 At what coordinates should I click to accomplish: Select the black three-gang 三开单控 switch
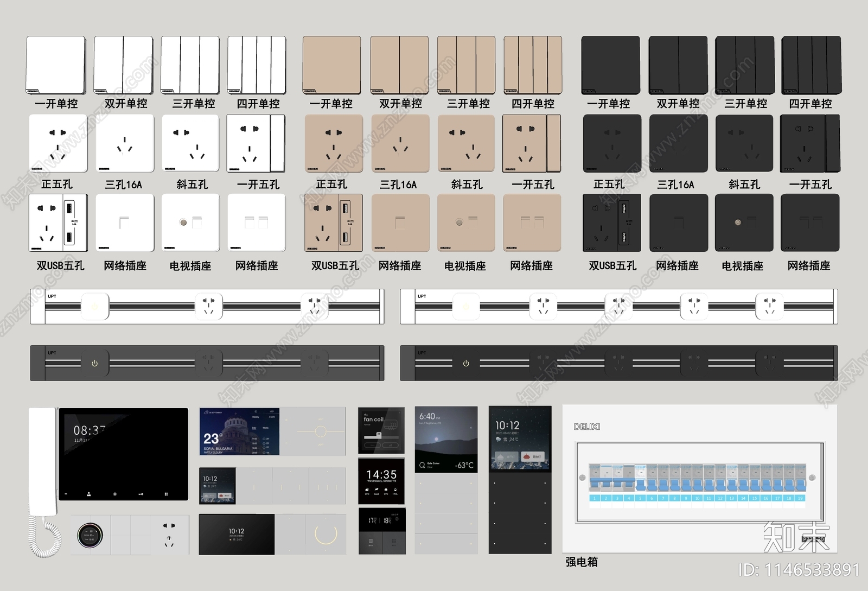click(x=744, y=65)
